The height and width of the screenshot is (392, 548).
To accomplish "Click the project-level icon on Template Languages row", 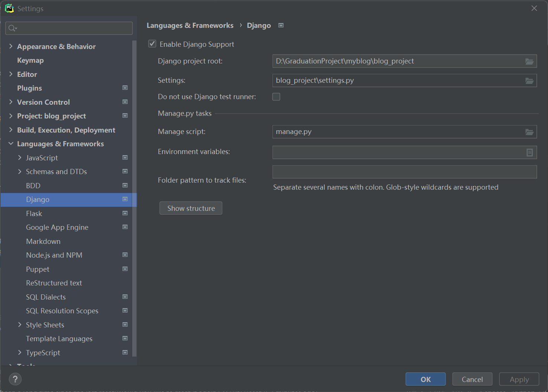I will [x=125, y=338].
